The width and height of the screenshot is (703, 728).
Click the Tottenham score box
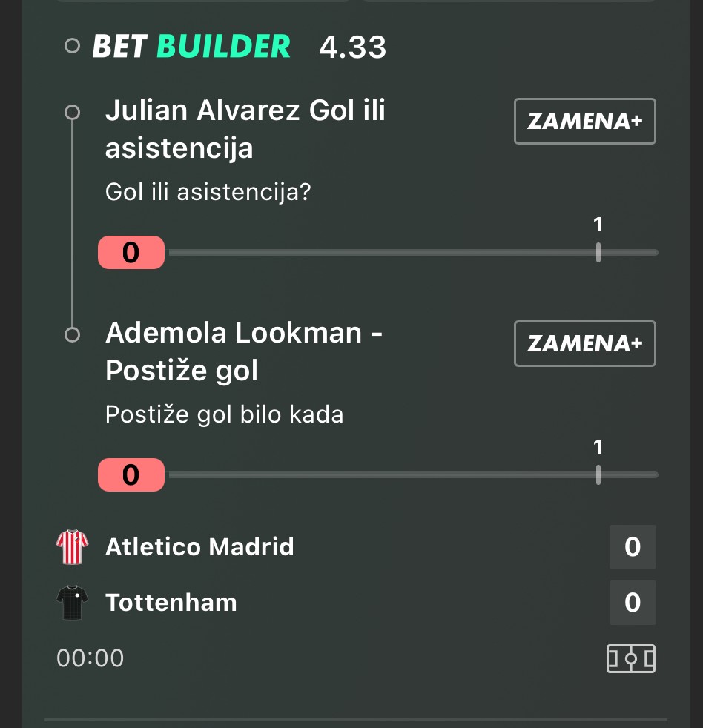(x=633, y=603)
